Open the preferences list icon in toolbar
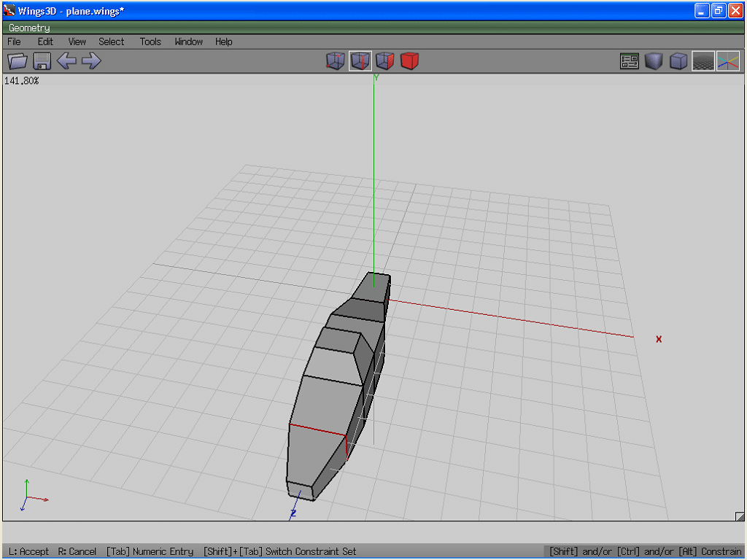Screen dimensions: 747x560 tap(630, 61)
